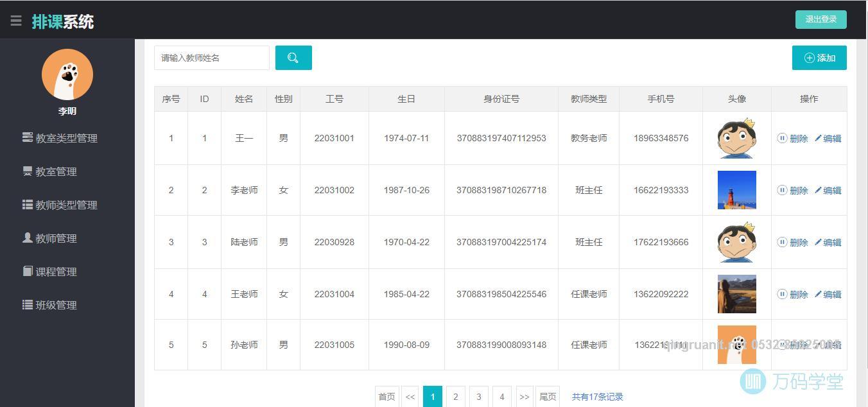Viewport: 868px width, 407px height.
Task: Click the 退出登录 button
Action: point(820,19)
